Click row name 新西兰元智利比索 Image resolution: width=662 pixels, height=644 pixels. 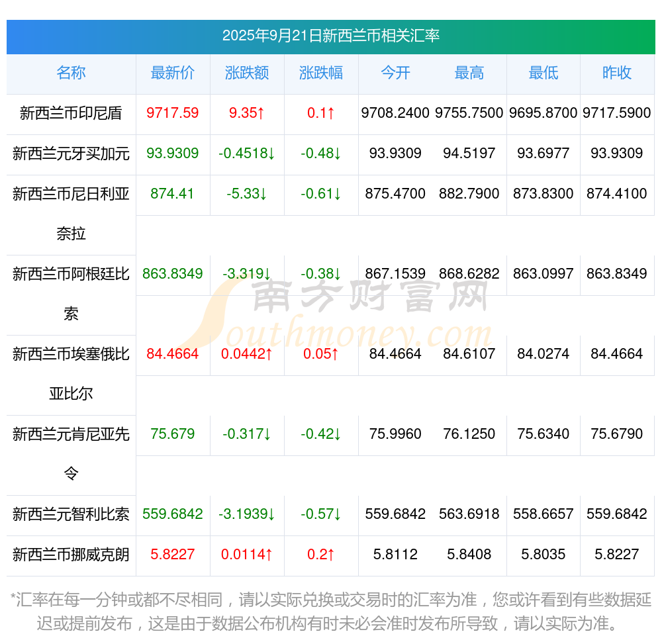coord(71,514)
